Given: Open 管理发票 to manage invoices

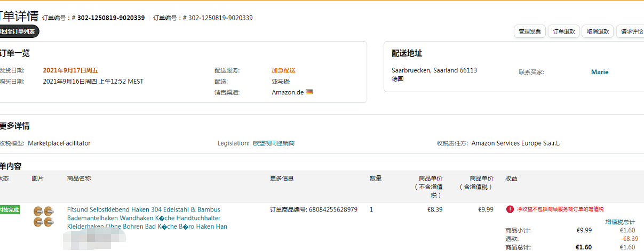Looking at the screenshot, I should click(529, 32).
